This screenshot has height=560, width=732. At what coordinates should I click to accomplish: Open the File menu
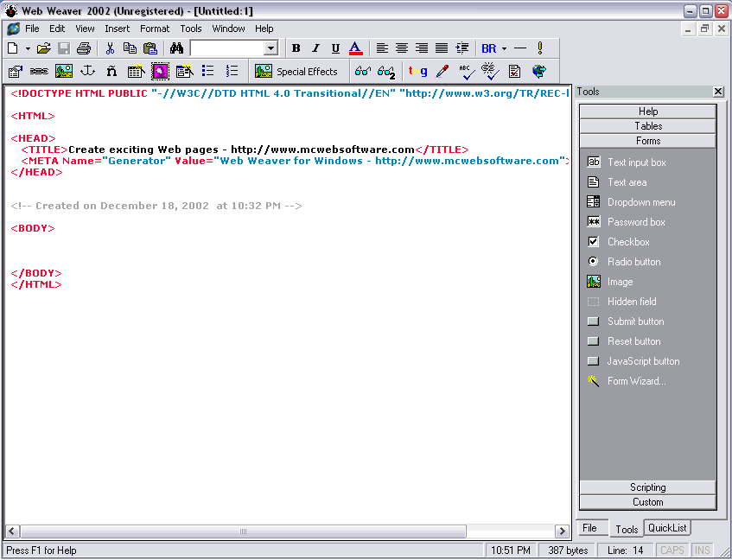(32, 29)
